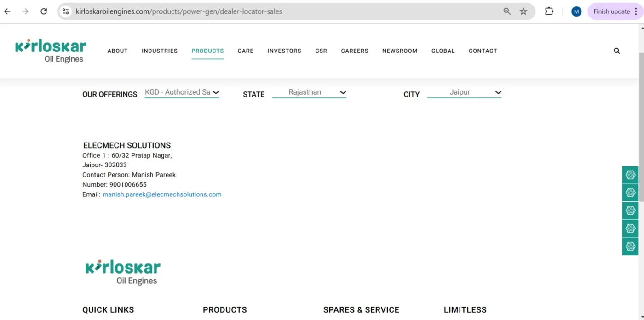The height and width of the screenshot is (320, 644).
Task: Click the manish.pareek@elecmechsolutions.com email link
Action: tap(162, 194)
